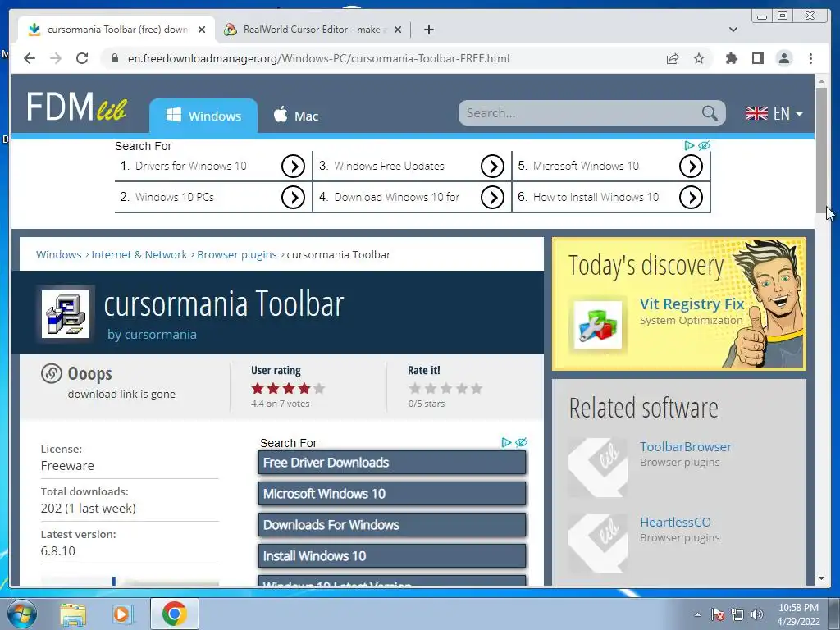Open the 'by cursormania' developer link
The height and width of the screenshot is (630, 840).
152,335
